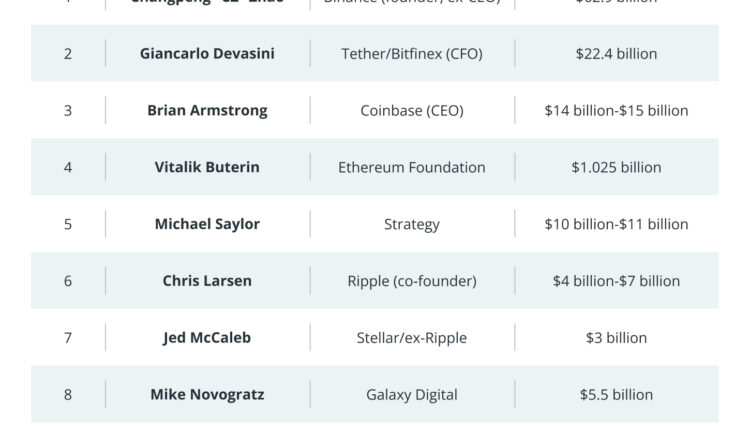This screenshot has height=430, width=750.
Task: Click the $22.4 billion net worth value
Action: [x=616, y=54]
